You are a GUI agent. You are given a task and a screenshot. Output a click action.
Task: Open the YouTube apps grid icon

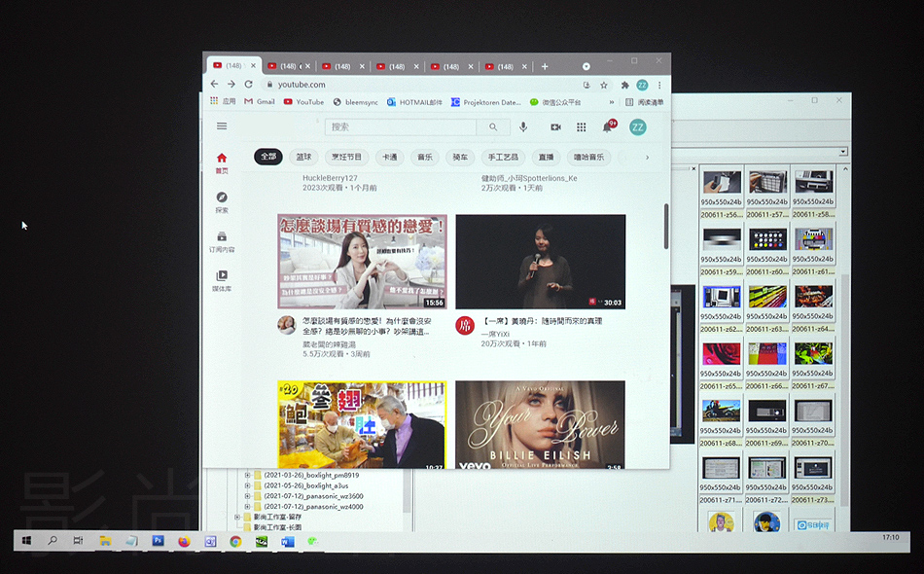click(582, 127)
